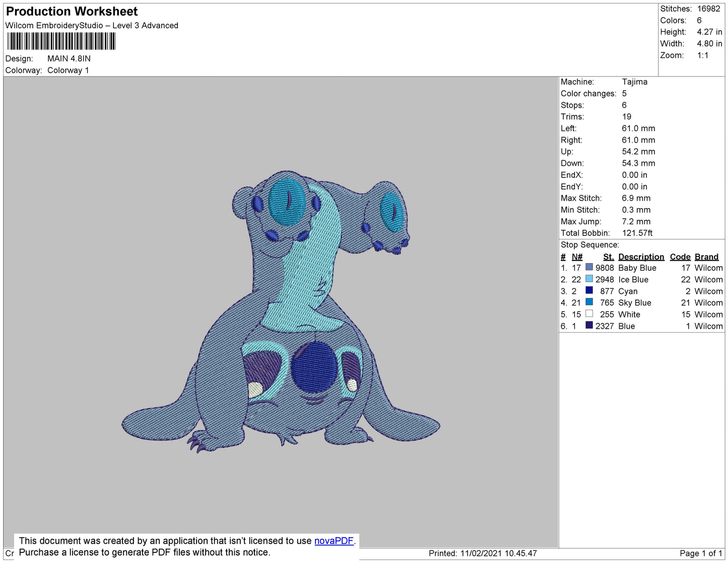Click the Page 1 of 1 footer
Image resolution: width=728 pixels, height=563 pixels.
click(701, 553)
